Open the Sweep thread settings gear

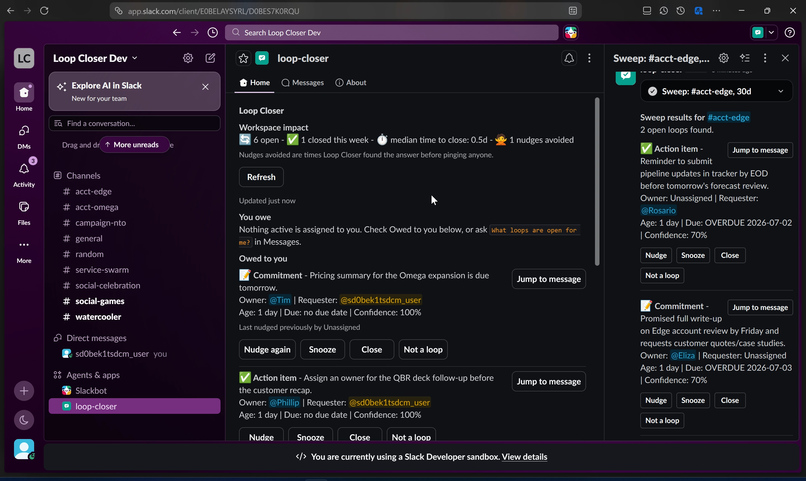pyautogui.click(x=723, y=58)
